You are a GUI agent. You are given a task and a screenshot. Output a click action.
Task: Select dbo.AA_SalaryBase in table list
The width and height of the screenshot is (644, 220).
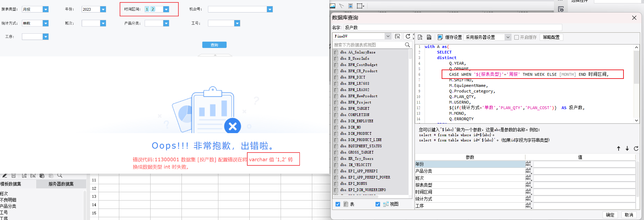click(x=358, y=52)
